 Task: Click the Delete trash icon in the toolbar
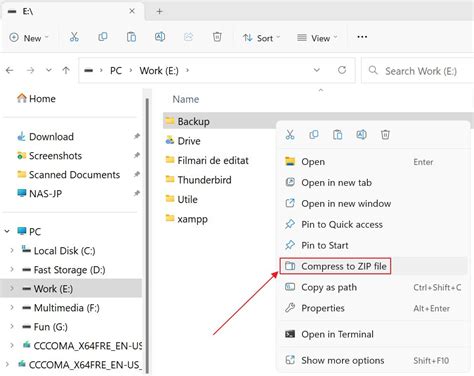click(217, 37)
